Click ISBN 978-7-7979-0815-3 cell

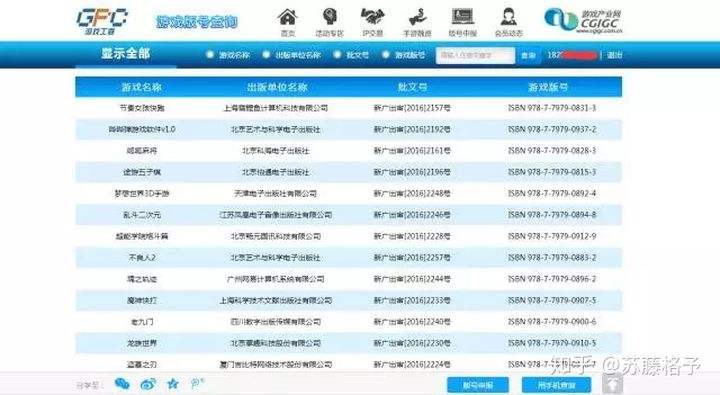click(552, 172)
